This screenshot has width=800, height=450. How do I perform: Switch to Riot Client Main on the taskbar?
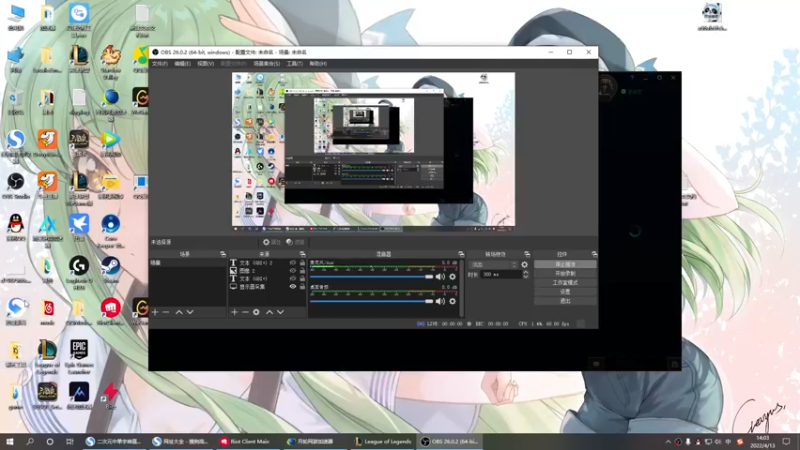(245, 441)
